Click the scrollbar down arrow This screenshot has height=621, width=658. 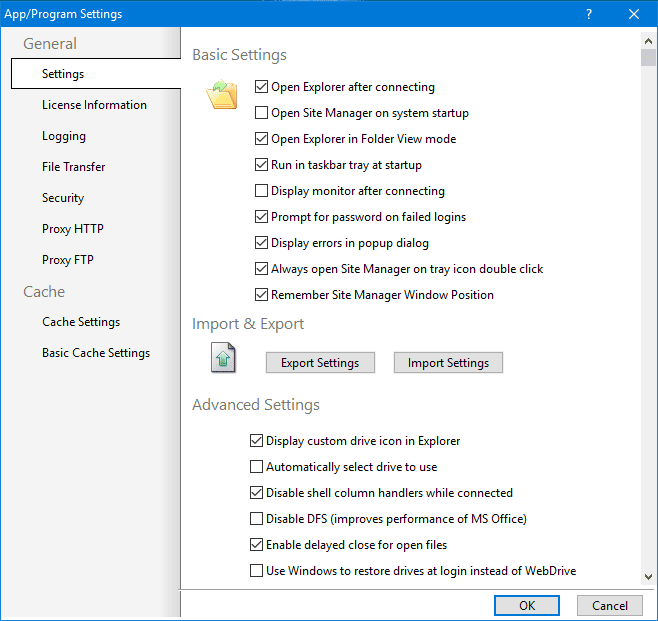pyautogui.click(x=648, y=577)
